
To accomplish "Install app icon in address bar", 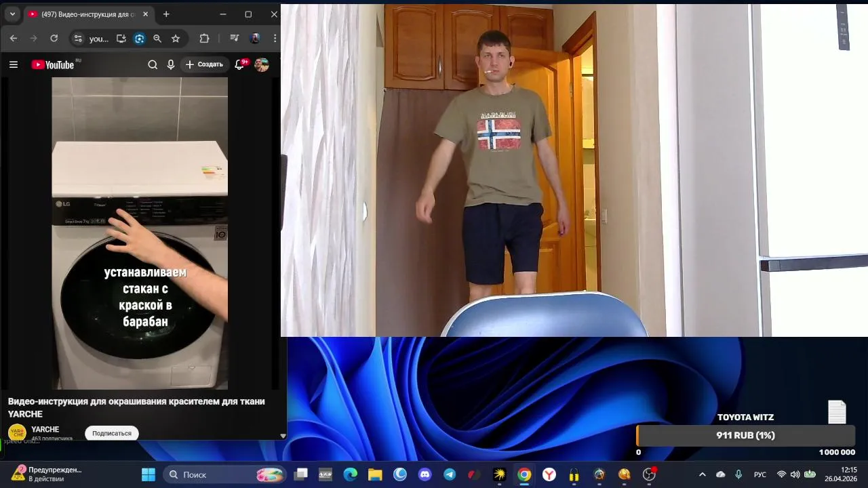I will 121,39.
